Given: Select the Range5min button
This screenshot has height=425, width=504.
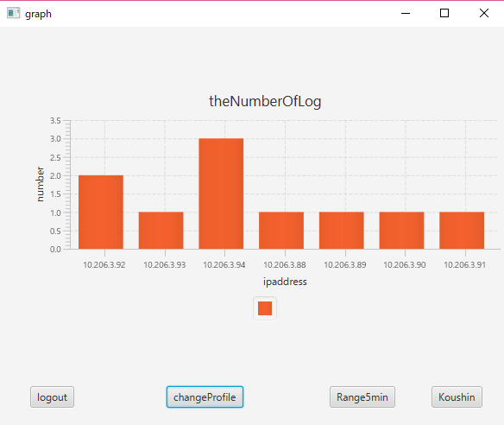Looking at the screenshot, I should (362, 397).
